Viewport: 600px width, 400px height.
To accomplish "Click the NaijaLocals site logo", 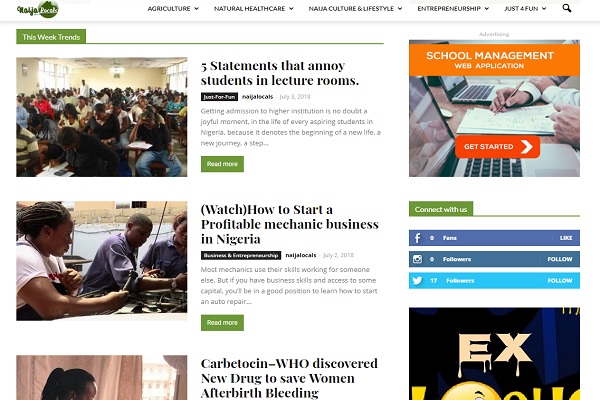I will point(38,10).
